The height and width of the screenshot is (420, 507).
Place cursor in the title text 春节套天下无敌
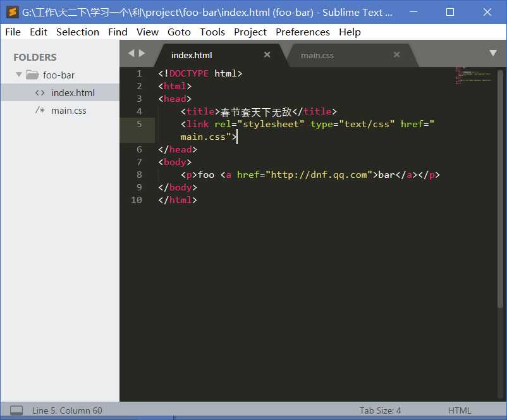point(256,112)
